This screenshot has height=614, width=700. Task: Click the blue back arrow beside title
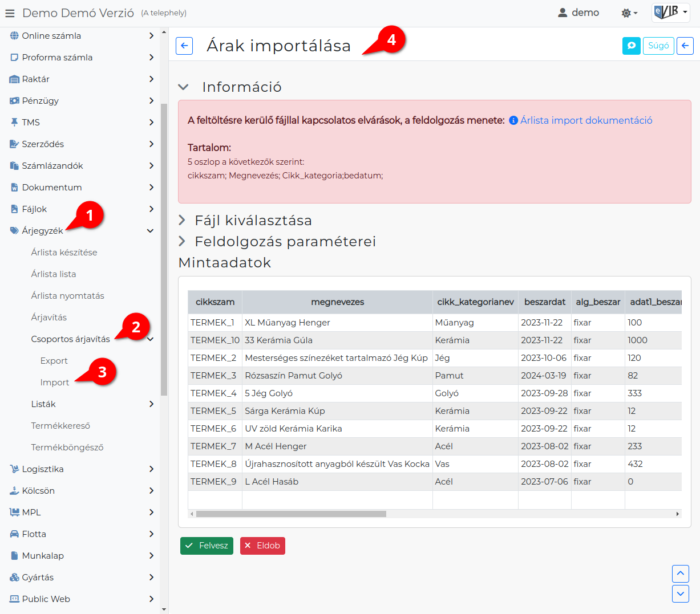(184, 46)
